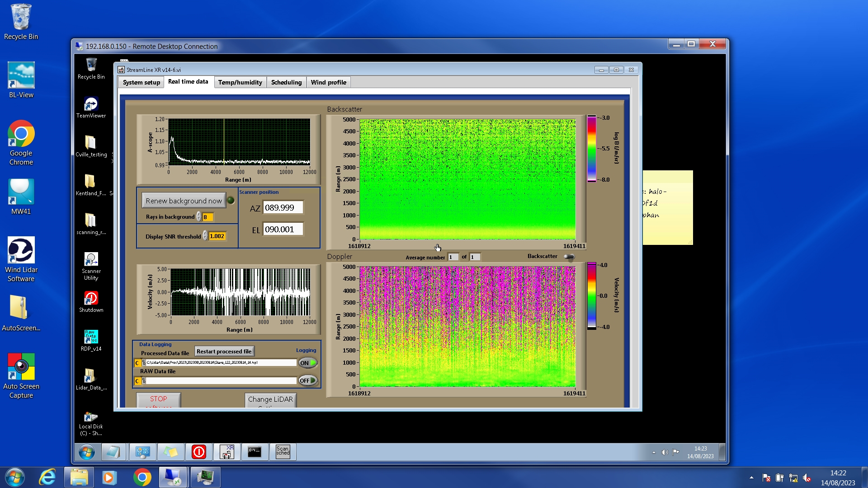Screen dimensions: 868x488
Task: Open the RDP_v14 raw data icon
Action: pos(91,338)
